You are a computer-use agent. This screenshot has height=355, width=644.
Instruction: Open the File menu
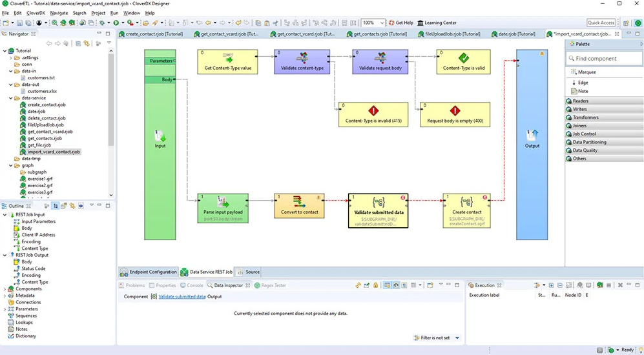tap(5, 13)
